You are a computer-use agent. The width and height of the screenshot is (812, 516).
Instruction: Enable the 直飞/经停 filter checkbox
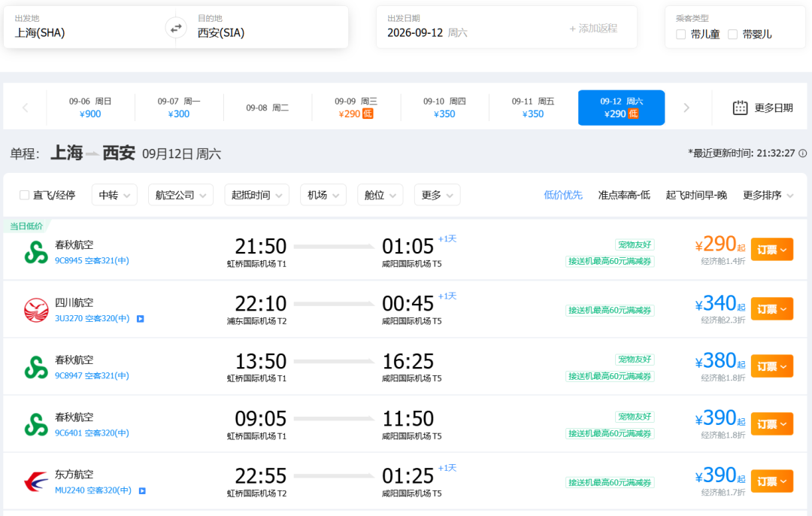coord(24,196)
